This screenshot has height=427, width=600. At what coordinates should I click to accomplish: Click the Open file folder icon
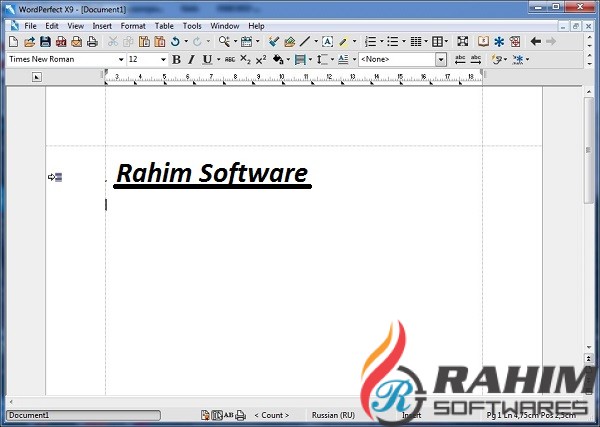click(29, 41)
